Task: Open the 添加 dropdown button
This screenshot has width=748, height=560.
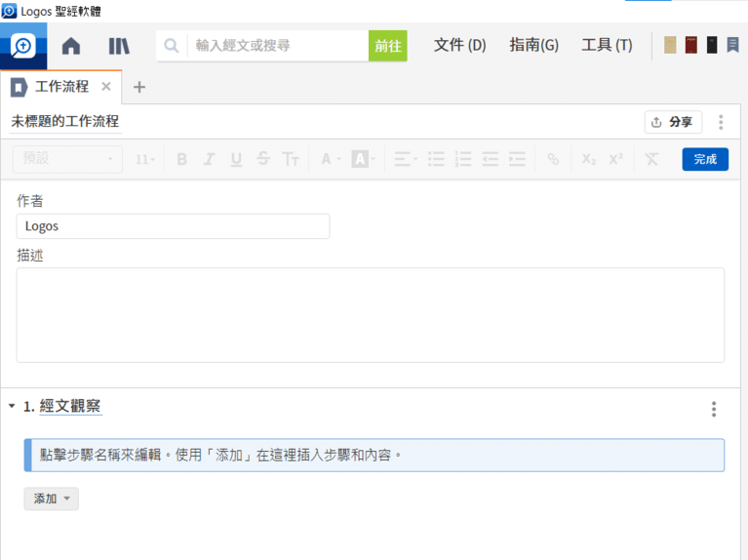Action: click(51, 499)
